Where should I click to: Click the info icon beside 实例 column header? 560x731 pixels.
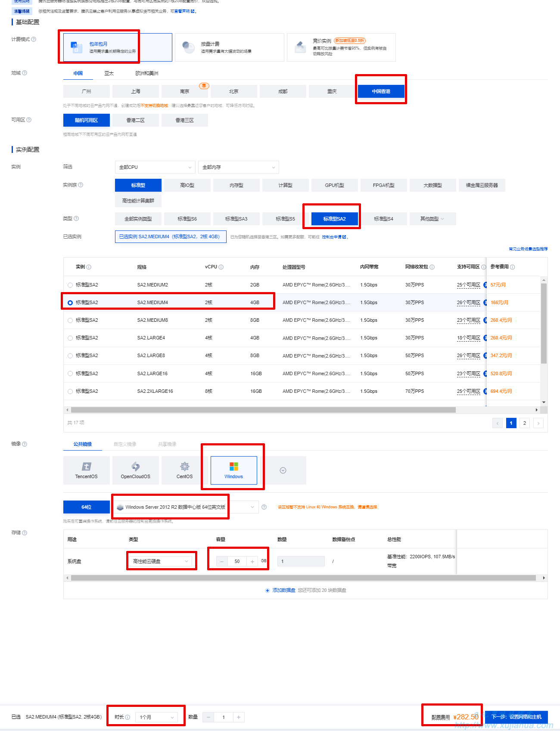(89, 267)
